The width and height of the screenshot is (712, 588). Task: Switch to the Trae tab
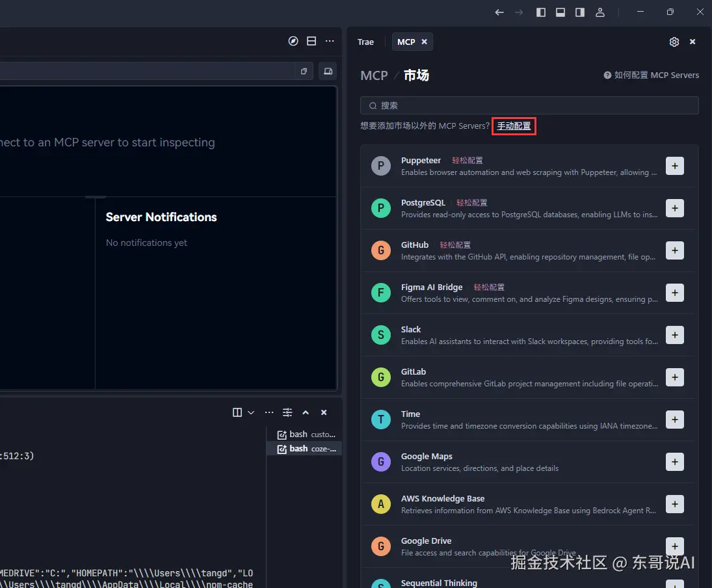(365, 42)
